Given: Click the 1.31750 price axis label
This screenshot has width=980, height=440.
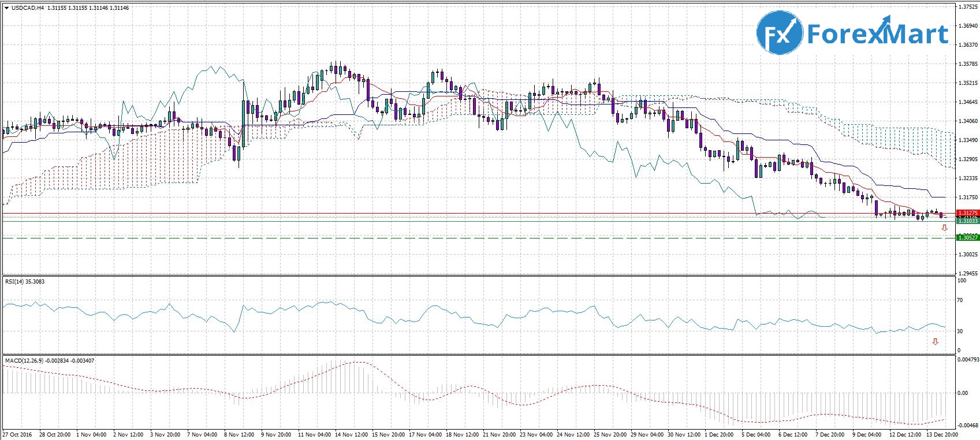Looking at the screenshot, I should tap(968, 197).
